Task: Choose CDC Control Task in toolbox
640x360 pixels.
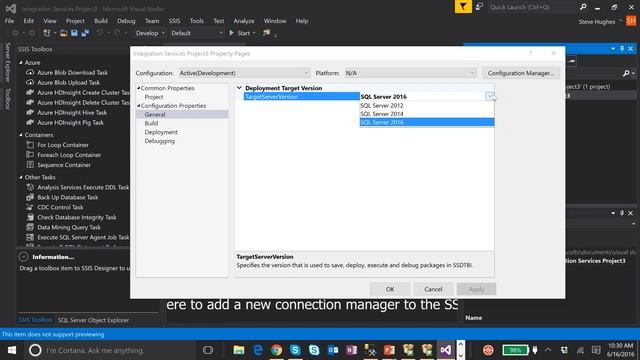Action: (60, 207)
